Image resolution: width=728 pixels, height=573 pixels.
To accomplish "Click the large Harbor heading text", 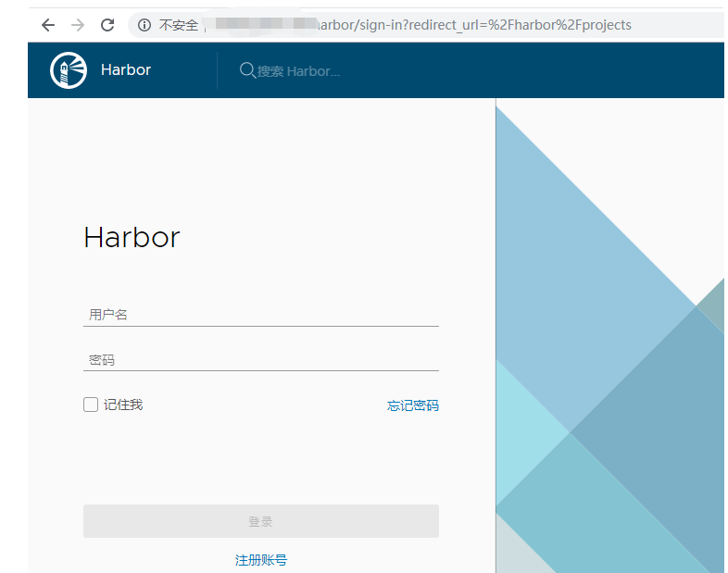I will tap(132, 238).
